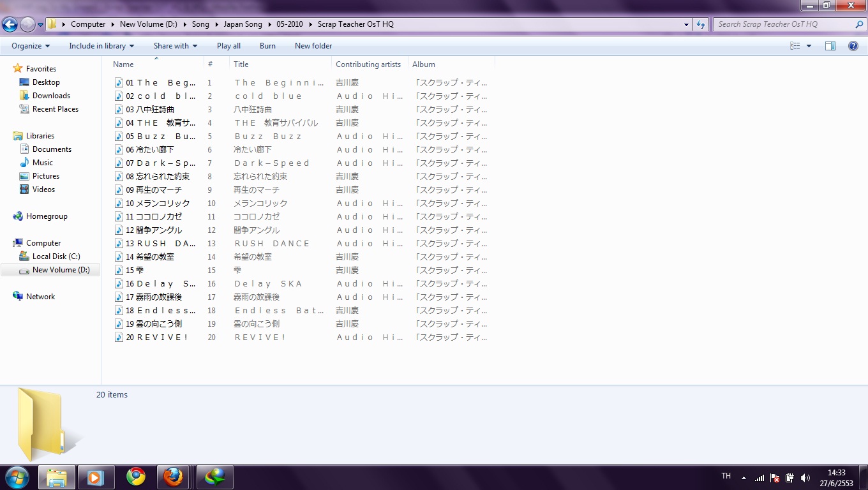Select the music file icon for 20 REVIVE!
The height and width of the screenshot is (490, 868).
pyautogui.click(x=119, y=337)
